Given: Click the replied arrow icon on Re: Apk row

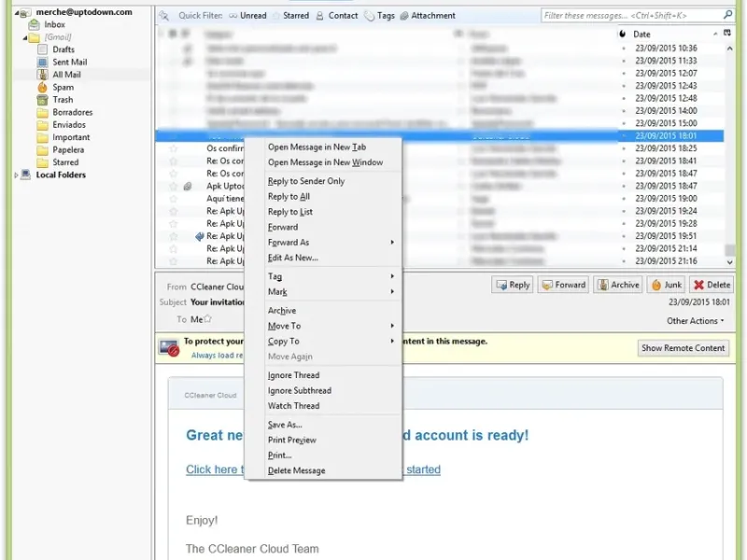Looking at the screenshot, I should click(200, 236).
